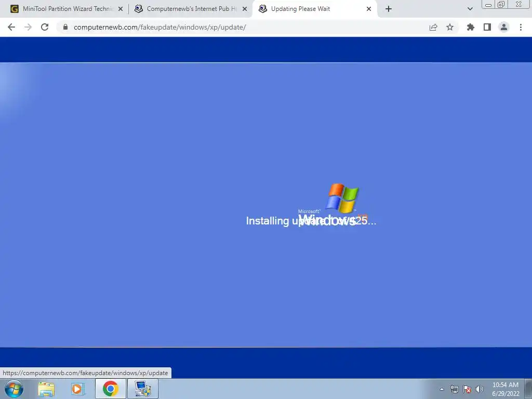
Task: Open the Extensions puzzle icon
Action: 471,27
